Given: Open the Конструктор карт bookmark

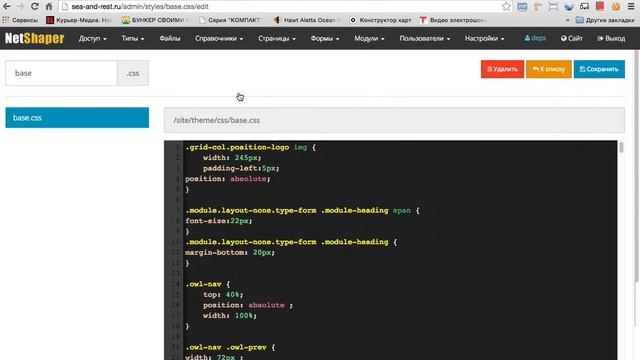Looking at the screenshot, I should coord(381,20).
